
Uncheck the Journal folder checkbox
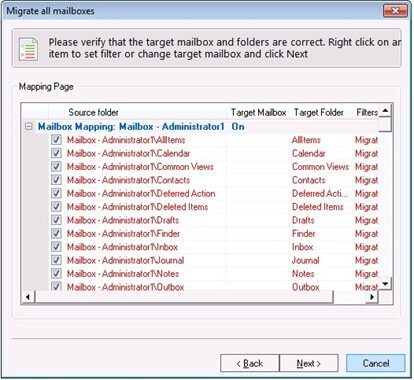(x=56, y=260)
